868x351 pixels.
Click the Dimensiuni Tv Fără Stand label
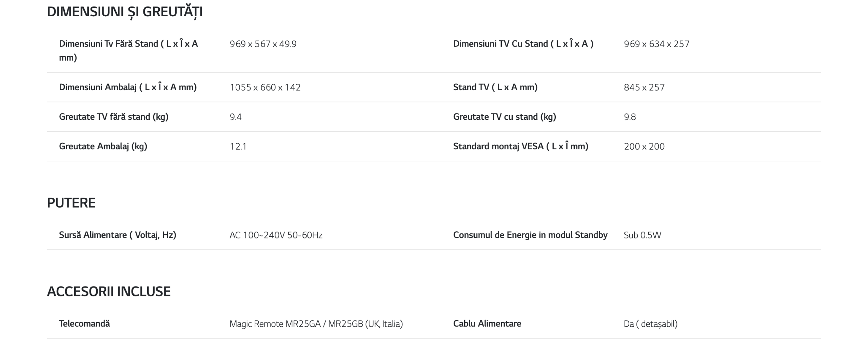click(x=128, y=51)
